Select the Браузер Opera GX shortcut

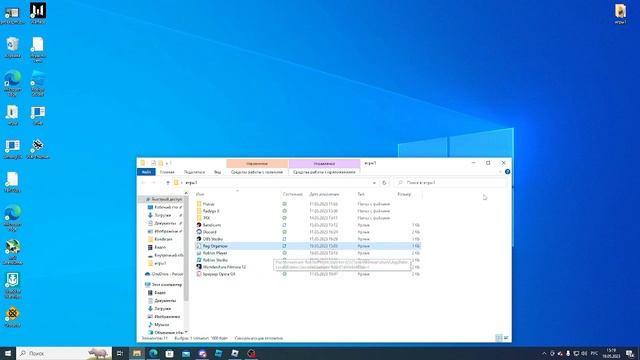tap(216, 274)
